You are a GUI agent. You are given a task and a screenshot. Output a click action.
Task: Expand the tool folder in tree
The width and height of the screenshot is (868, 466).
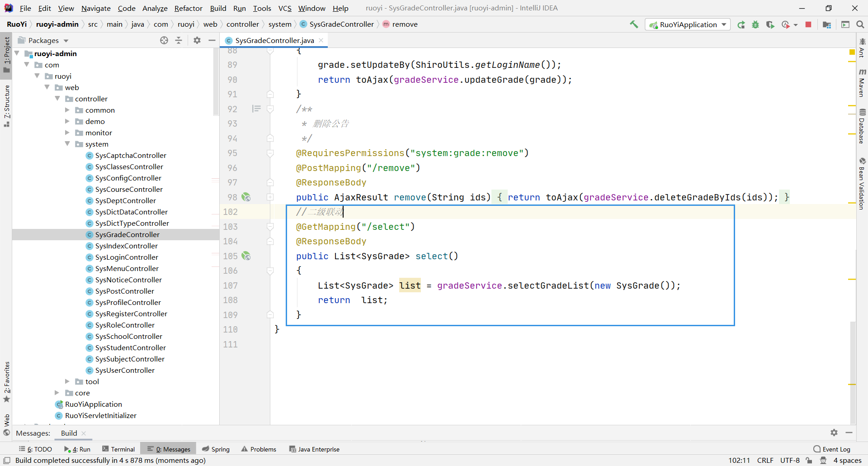(67, 381)
